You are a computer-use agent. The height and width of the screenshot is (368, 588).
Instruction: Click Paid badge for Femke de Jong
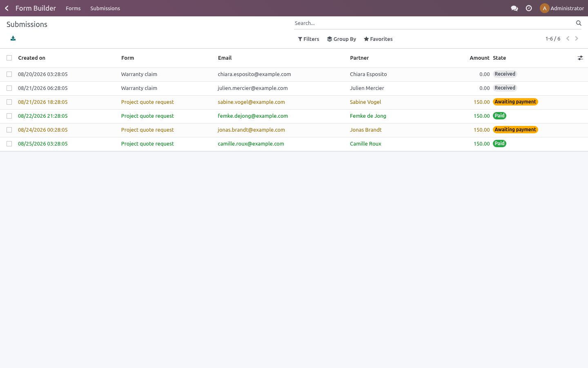tap(500, 116)
